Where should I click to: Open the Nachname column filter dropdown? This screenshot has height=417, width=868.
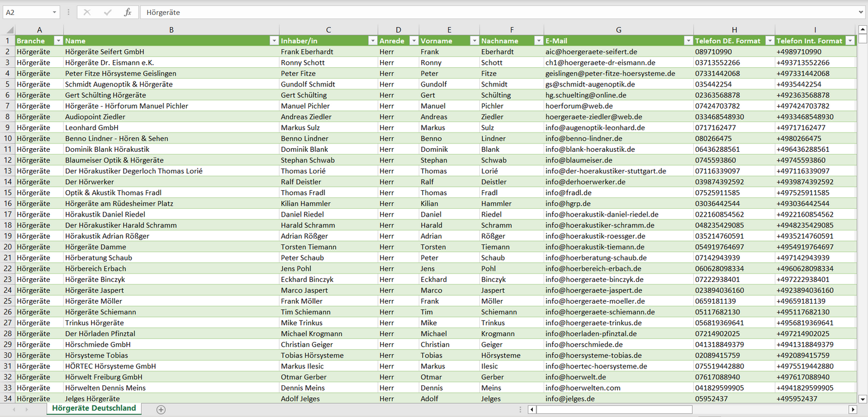(x=538, y=41)
